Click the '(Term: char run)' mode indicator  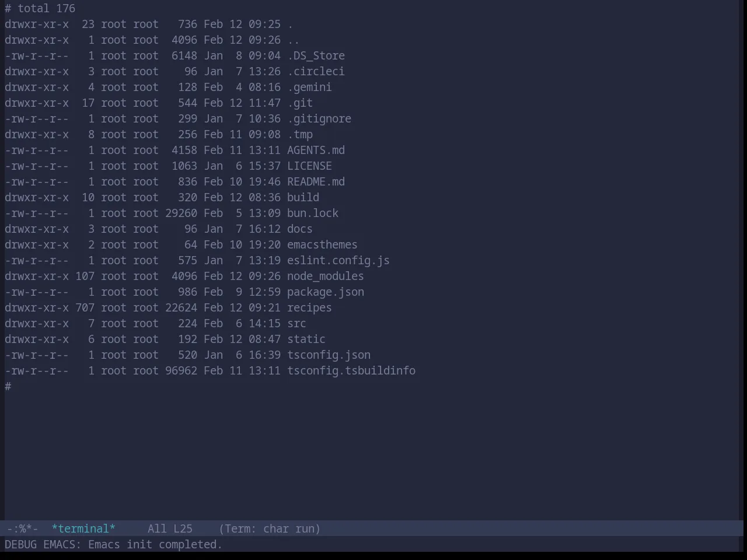click(270, 528)
